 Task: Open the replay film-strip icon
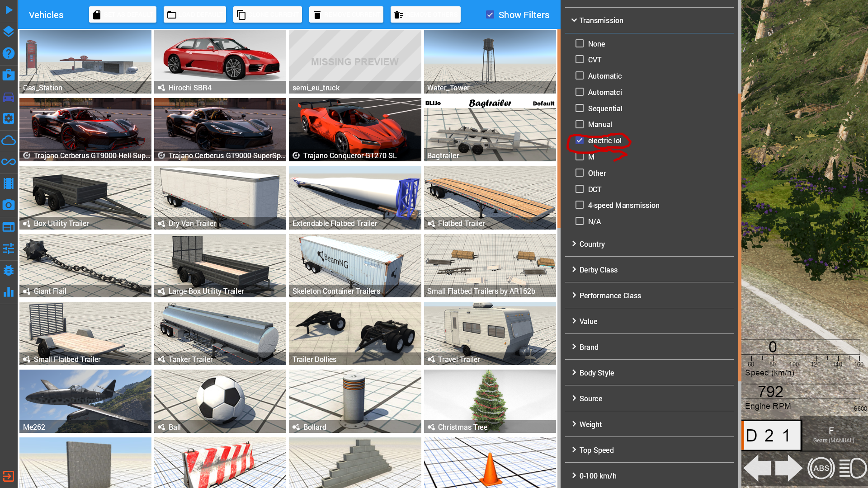pos(9,183)
